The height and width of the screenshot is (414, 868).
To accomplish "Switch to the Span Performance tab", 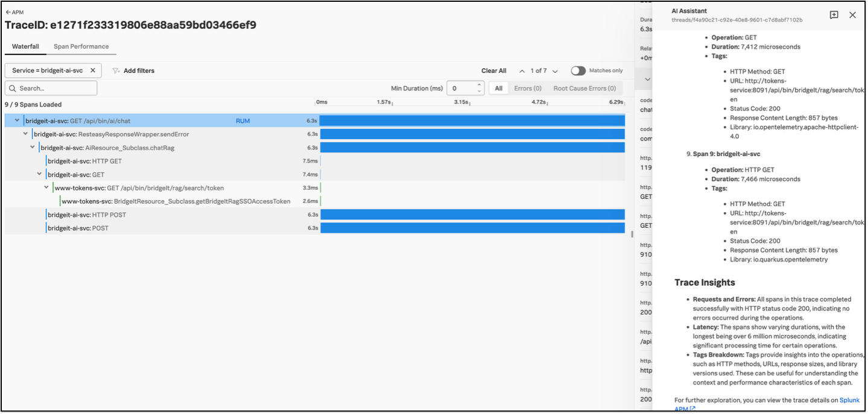I will click(x=81, y=46).
